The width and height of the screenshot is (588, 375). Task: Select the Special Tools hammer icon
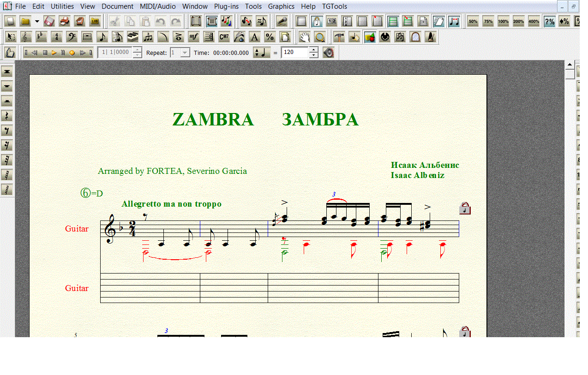click(339, 37)
